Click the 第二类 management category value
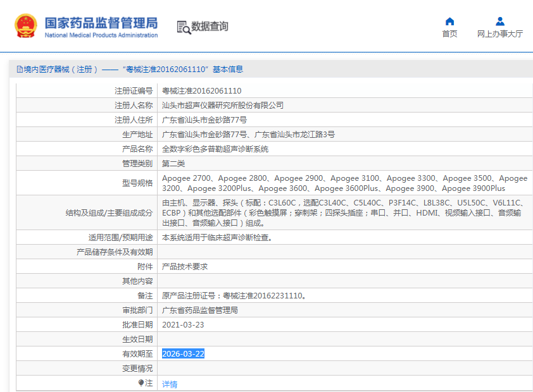Viewport: 533px width, 392px height. click(x=173, y=164)
